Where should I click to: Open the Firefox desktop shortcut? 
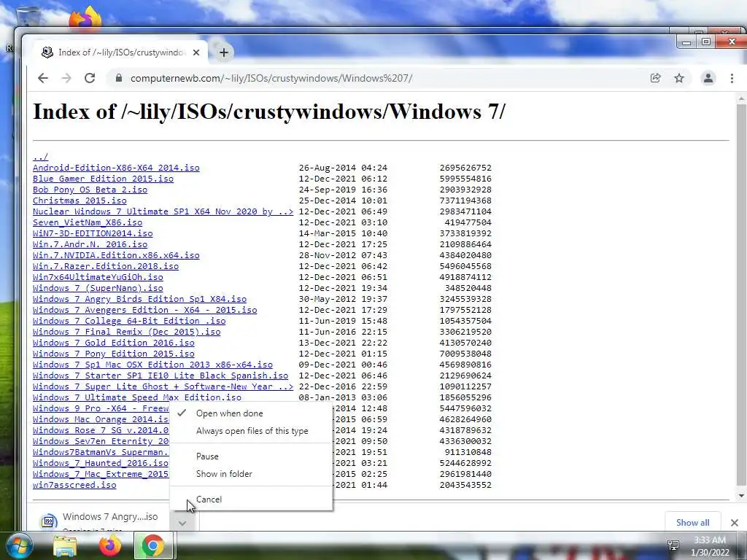click(x=85, y=18)
